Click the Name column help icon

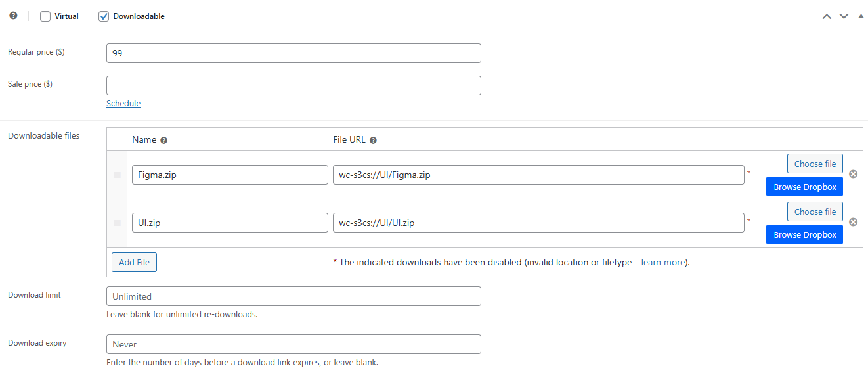pyautogui.click(x=164, y=140)
